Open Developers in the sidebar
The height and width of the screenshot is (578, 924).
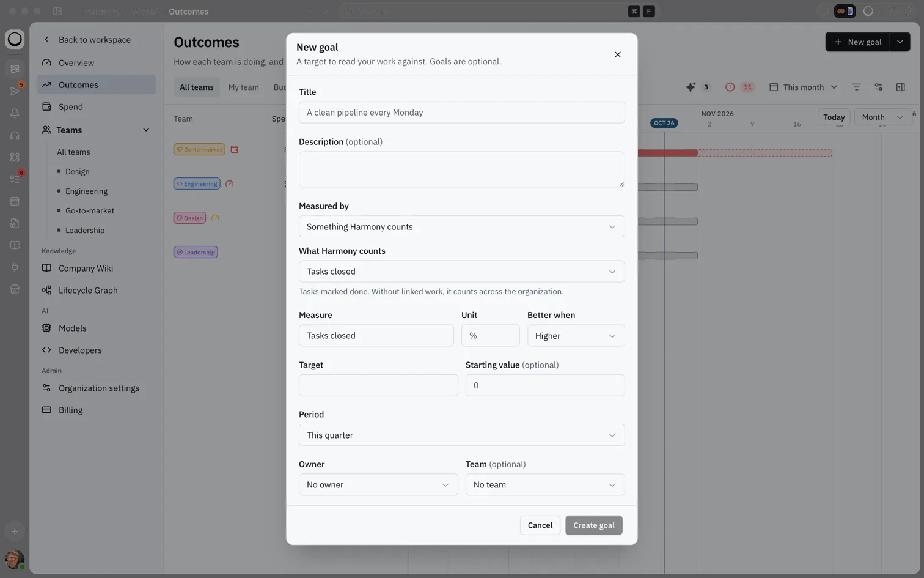pyautogui.click(x=97, y=350)
